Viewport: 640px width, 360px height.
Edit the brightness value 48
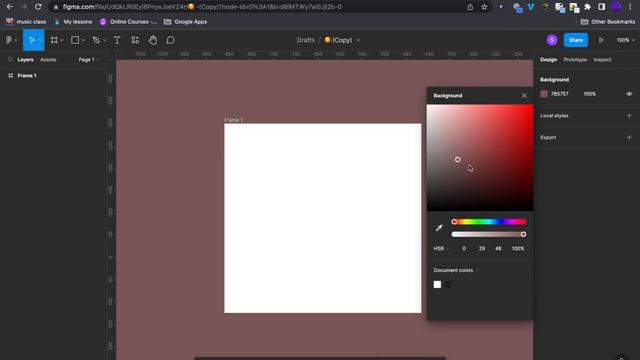pyautogui.click(x=498, y=249)
